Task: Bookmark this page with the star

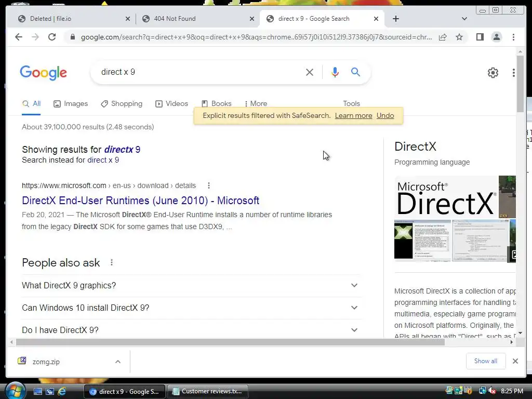Action: pyautogui.click(x=459, y=37)
